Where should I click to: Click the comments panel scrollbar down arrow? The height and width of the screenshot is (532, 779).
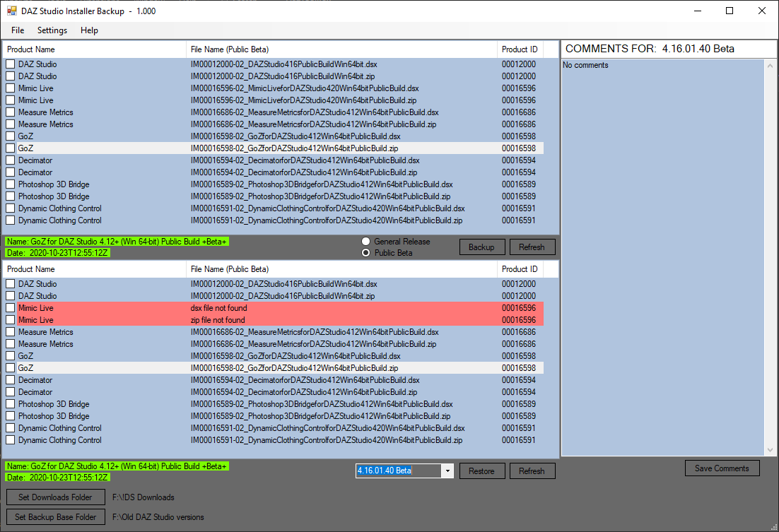point(770,450)
